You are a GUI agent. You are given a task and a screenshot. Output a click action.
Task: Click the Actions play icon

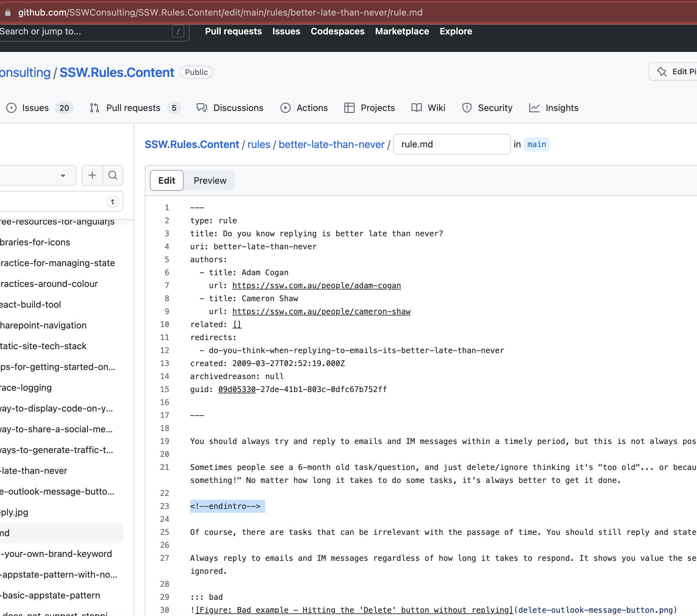click(x=286, y=108)
